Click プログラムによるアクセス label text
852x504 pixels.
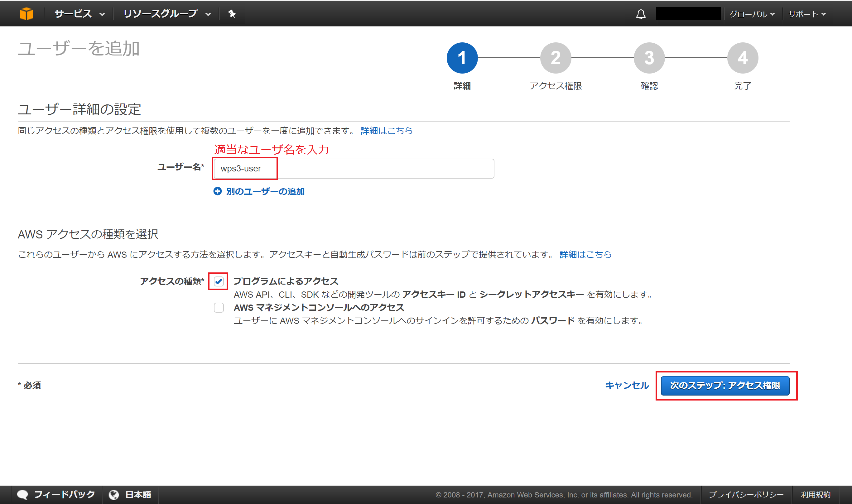click(286, 281)
